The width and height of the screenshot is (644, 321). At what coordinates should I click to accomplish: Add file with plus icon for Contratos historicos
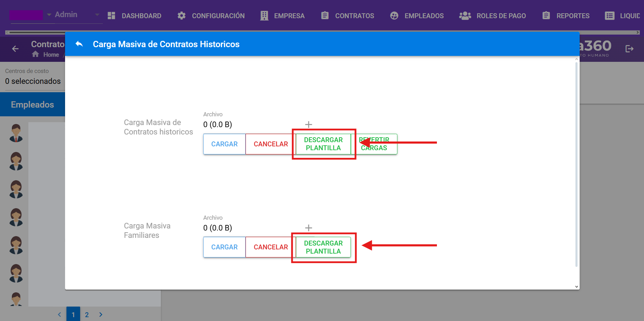309,124
